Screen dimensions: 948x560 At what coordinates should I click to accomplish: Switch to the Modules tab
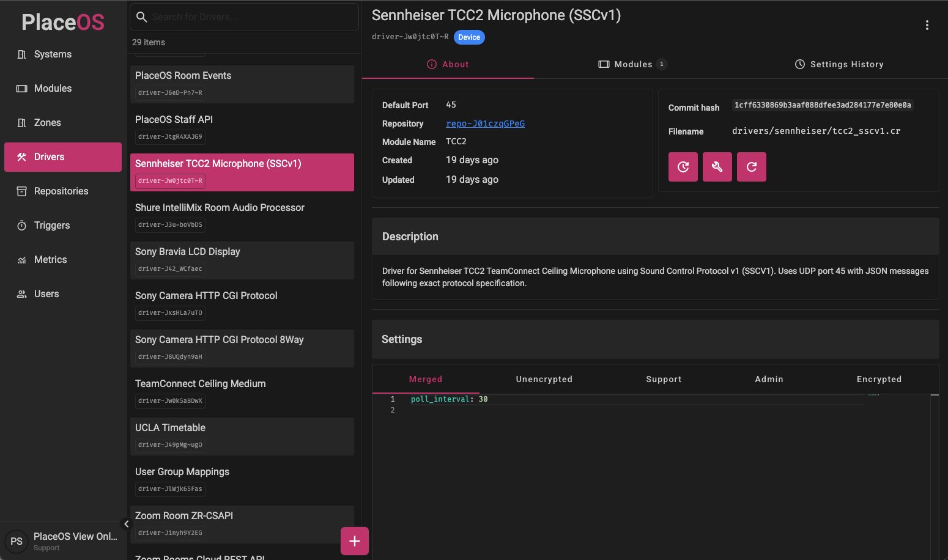coord(632,64)
